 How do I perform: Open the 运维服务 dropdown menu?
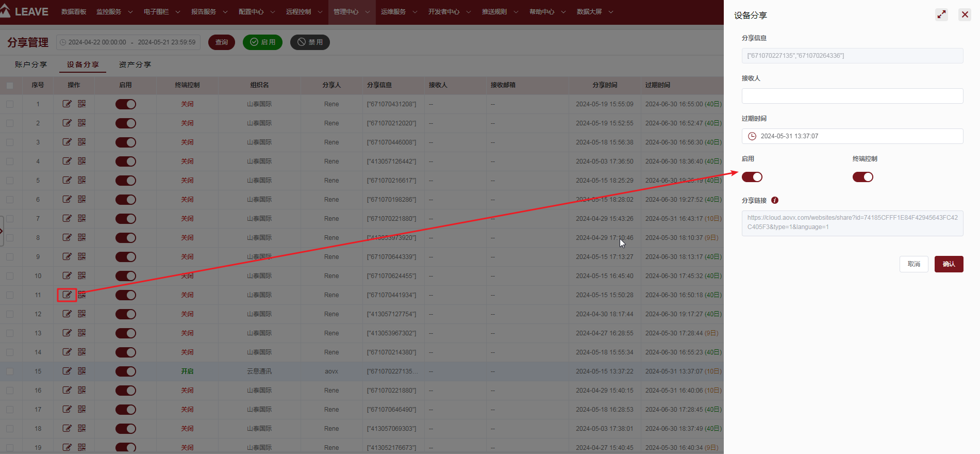398,12
